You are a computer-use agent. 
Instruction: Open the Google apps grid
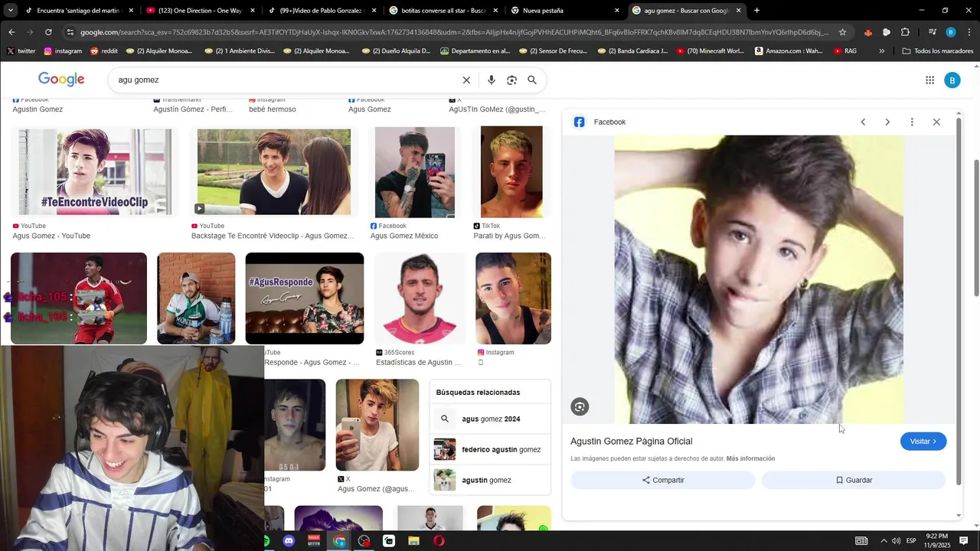point(929,80)
